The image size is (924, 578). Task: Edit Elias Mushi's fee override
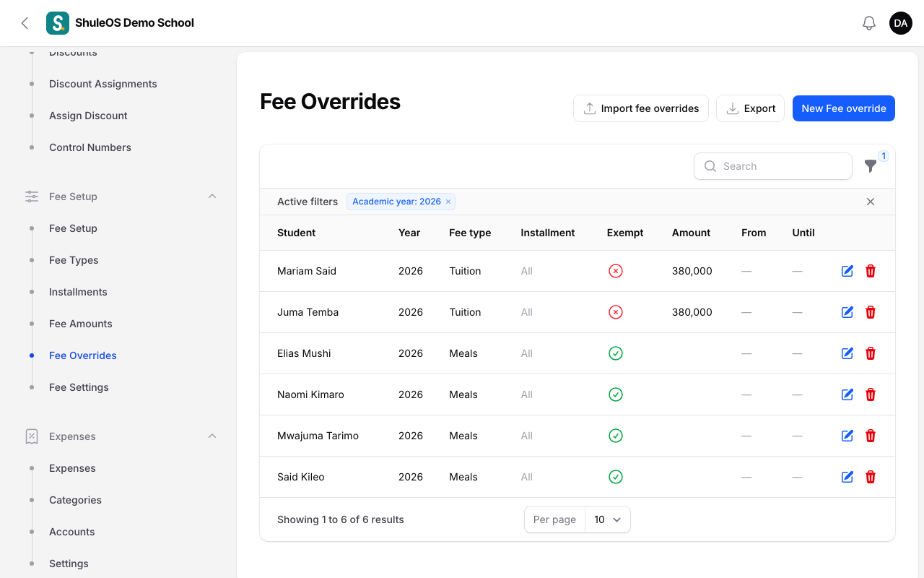click(x=847, y=353)
